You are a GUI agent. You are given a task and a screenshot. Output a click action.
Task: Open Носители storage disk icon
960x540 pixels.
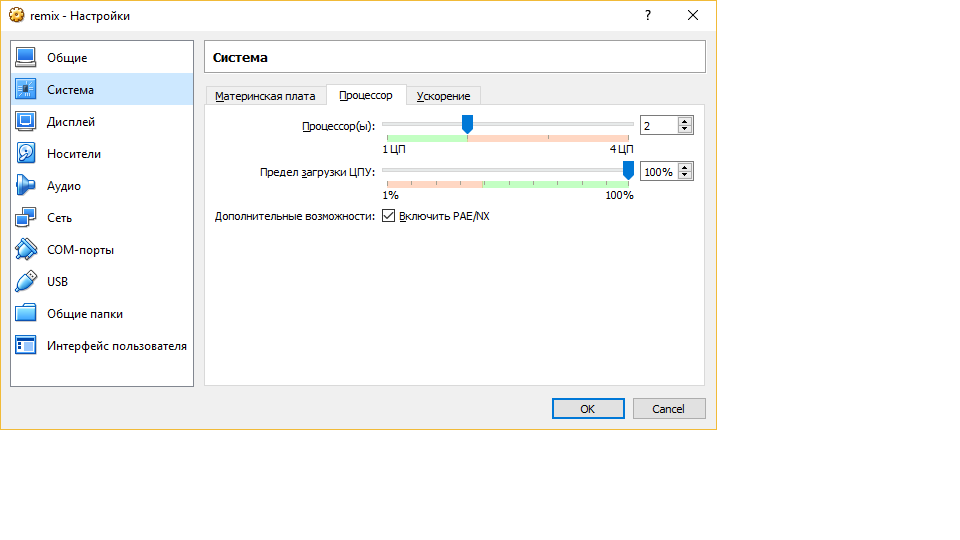26,154
